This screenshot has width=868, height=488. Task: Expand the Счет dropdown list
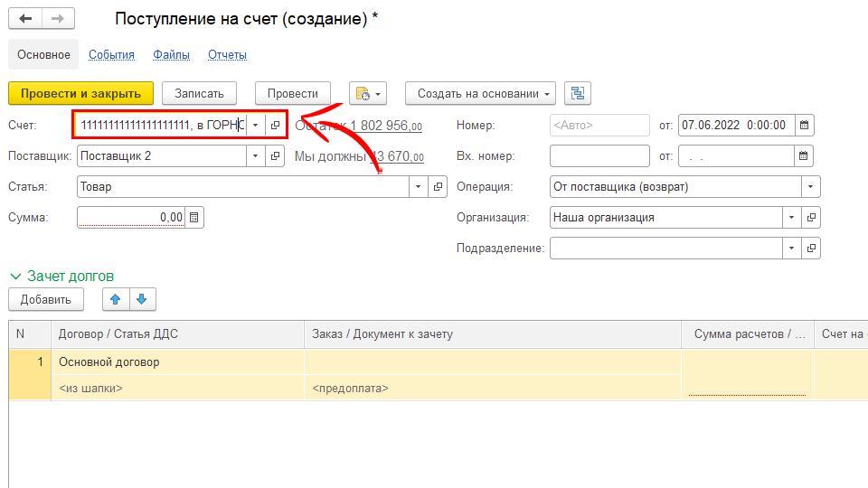(x=256, y=126)
